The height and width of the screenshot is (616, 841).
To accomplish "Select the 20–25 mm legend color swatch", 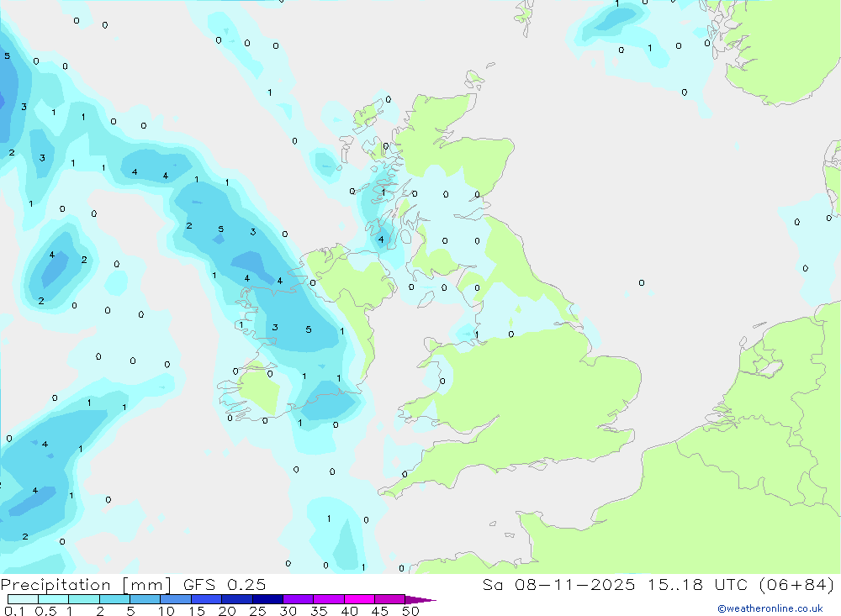I will (237, 599).
